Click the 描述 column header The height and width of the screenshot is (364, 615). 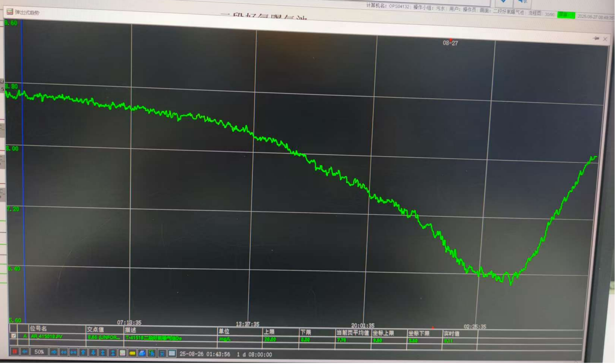tap(130, 330)
